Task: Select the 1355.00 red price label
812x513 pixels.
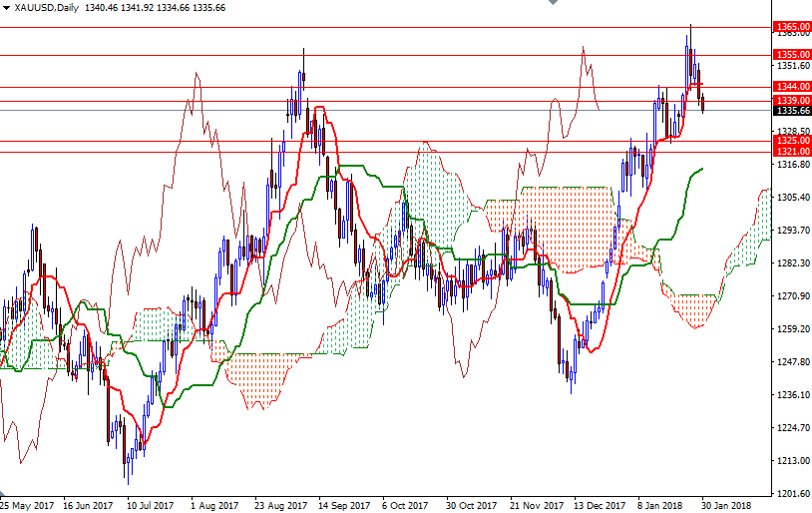Action: point(791,55)
